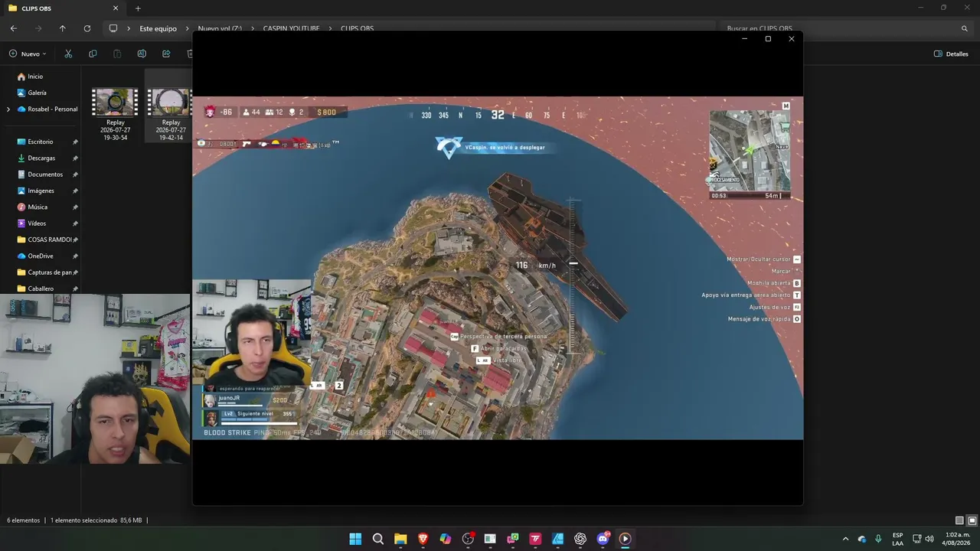
Task: Open the clock and calendar flyout
Action: pos(957,539)
